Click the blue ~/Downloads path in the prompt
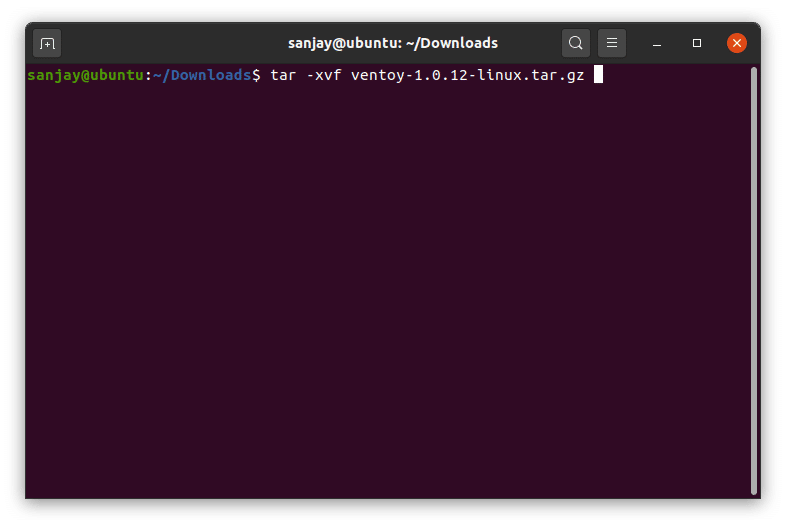This screenshot has width=786, height=527. pyautogui.click(x=202, y=75)
